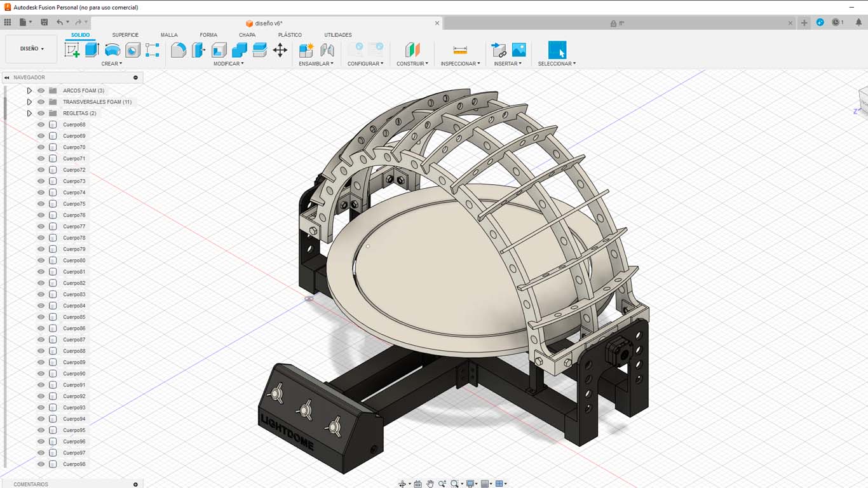Select the Revolve tool icon

point(112,50)
